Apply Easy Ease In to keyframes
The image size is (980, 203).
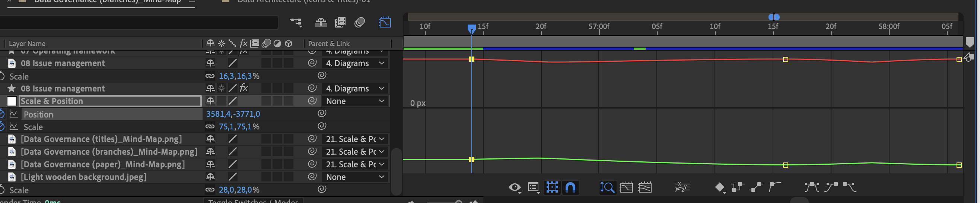pyautogui.click(x=831, y=187)
